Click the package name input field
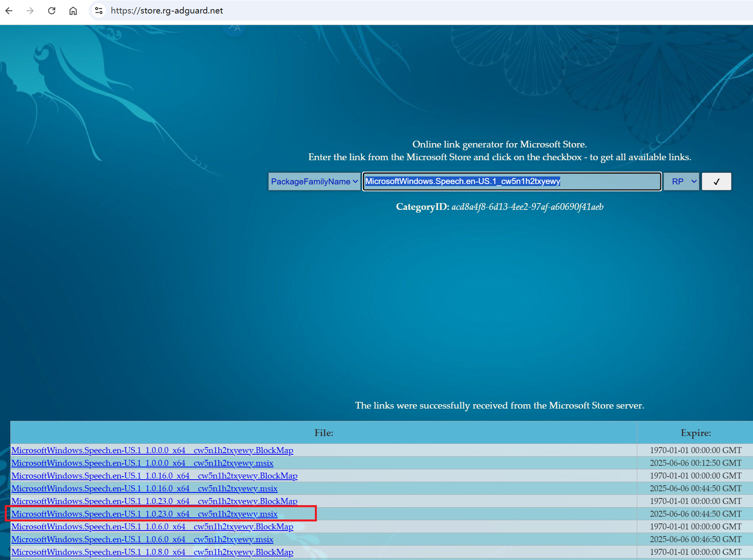Viewport: 753px width, 560px height. (512, 182)
